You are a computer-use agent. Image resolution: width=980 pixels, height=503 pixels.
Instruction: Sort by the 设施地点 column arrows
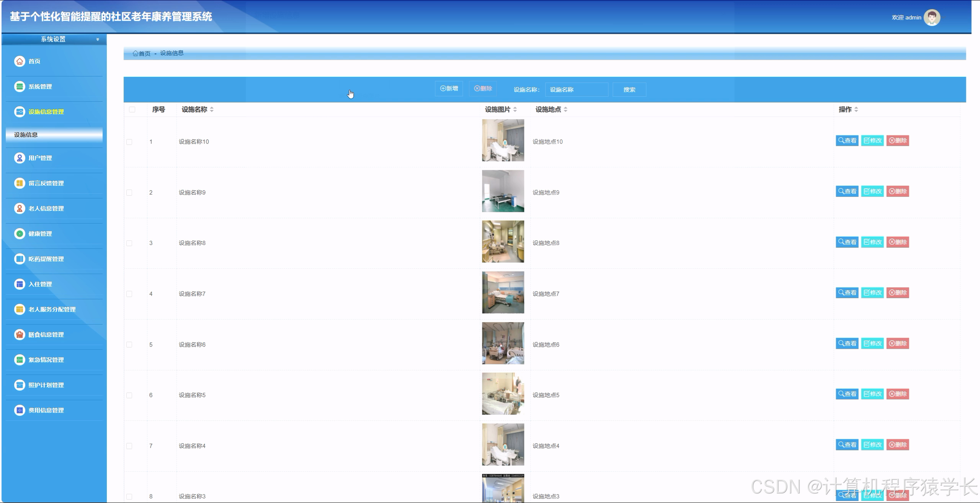(x=565, y=109)
